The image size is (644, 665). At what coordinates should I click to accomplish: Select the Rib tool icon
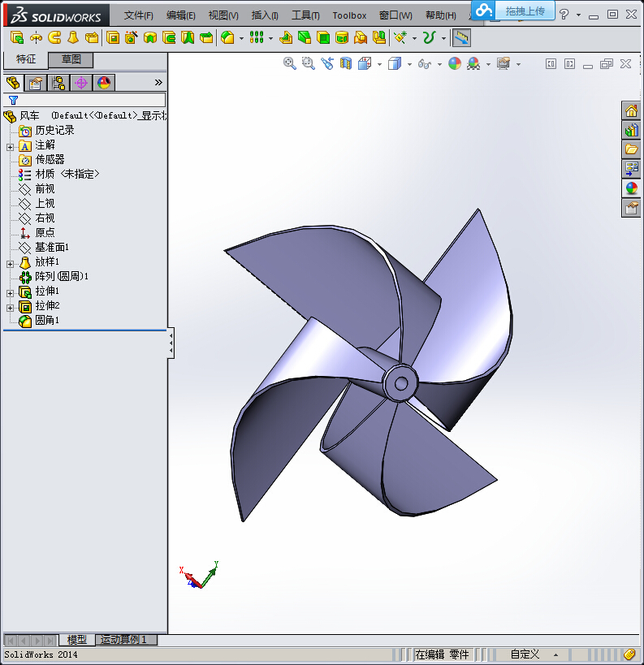(x=286, y=38)
